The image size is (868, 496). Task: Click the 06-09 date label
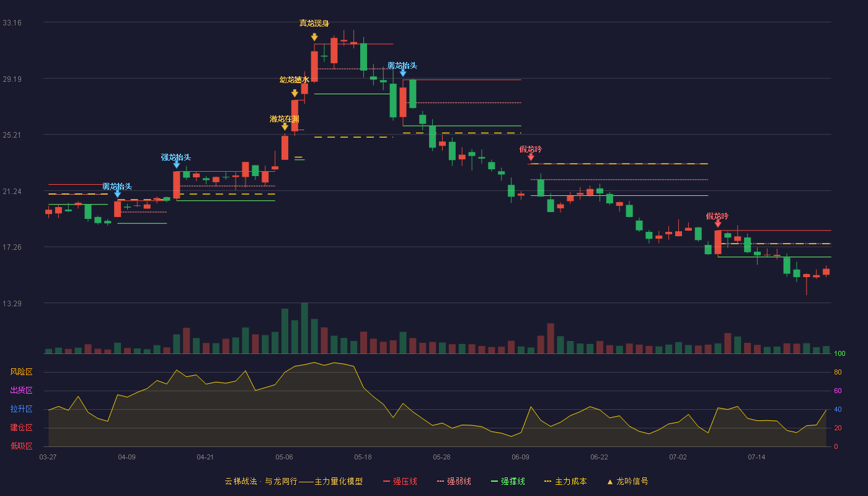click(x=520, y=457)
